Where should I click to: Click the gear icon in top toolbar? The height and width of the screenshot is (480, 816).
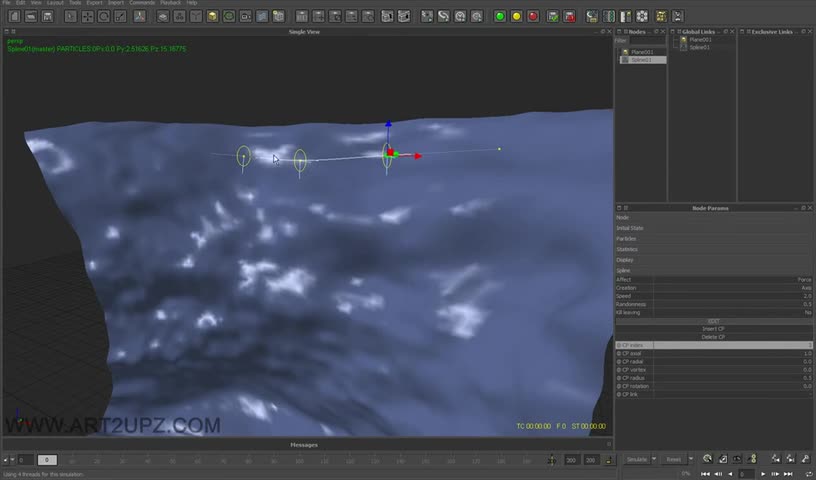click(x=642, y=16)
